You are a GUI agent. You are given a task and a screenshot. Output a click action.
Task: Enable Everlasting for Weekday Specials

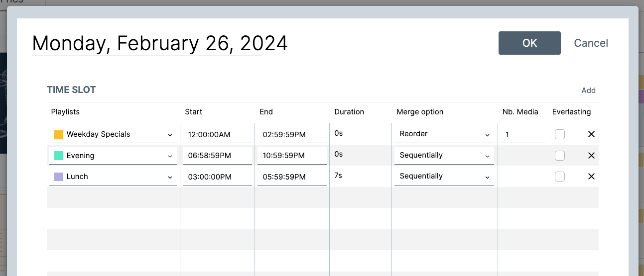pos(560,134)
